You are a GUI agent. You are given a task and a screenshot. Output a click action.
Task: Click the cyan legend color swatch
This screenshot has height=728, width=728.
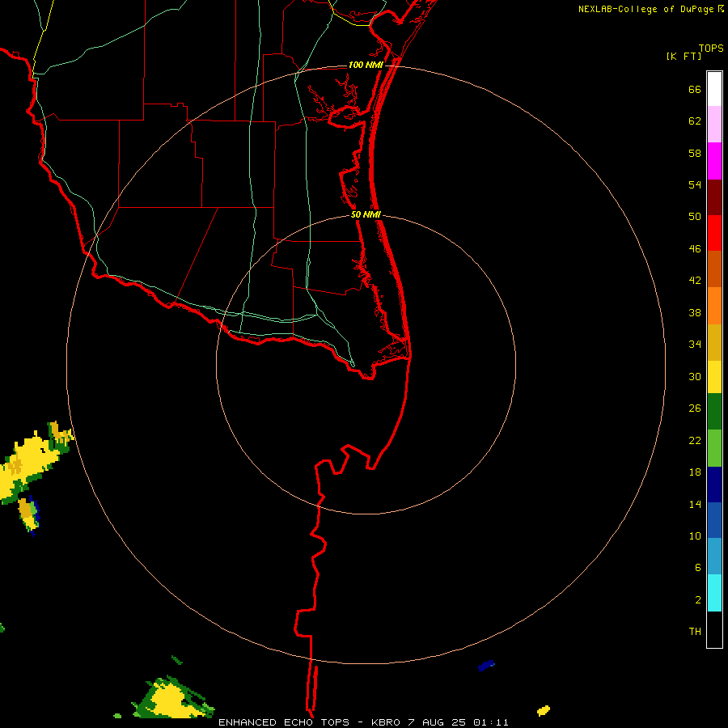click(714, 593)
